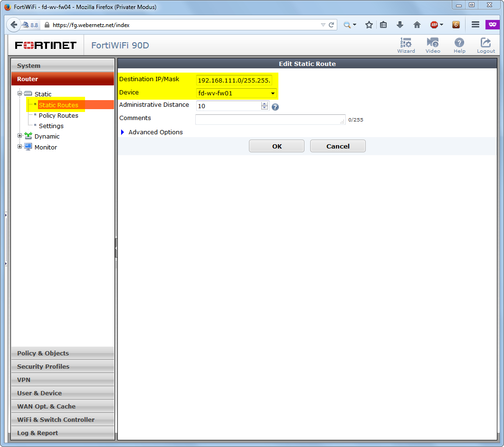The width and height of the screenshot is (504, 447).
Task: Open the URL bar history dropdown arrow
Action: pos(323,25)
